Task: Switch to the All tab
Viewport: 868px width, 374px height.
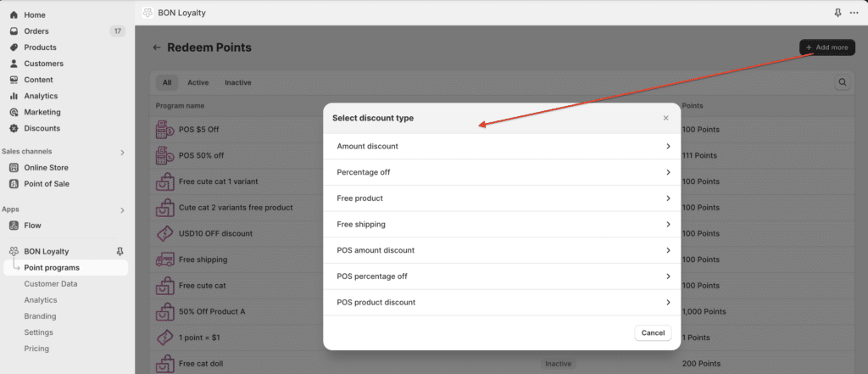Action: pyautogui.click(x=167, y=82)
